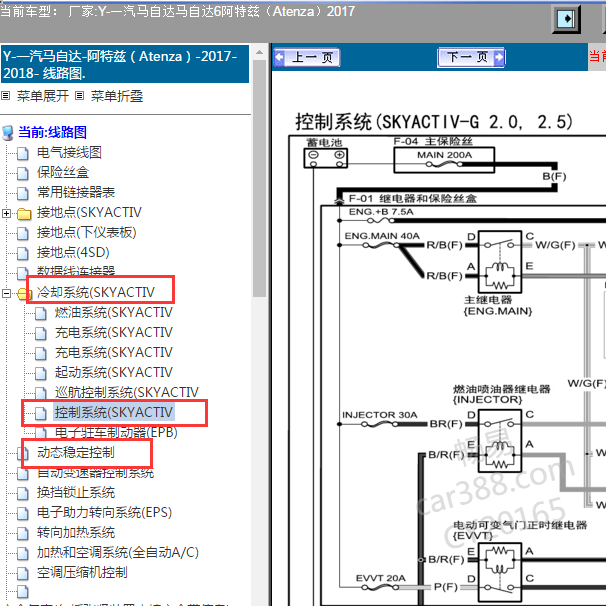This screenshot has height=606, width=606.
Task: Click ENG.MAIN 40A fuse label
Action: pyautogui.click(x=382, y=236)
